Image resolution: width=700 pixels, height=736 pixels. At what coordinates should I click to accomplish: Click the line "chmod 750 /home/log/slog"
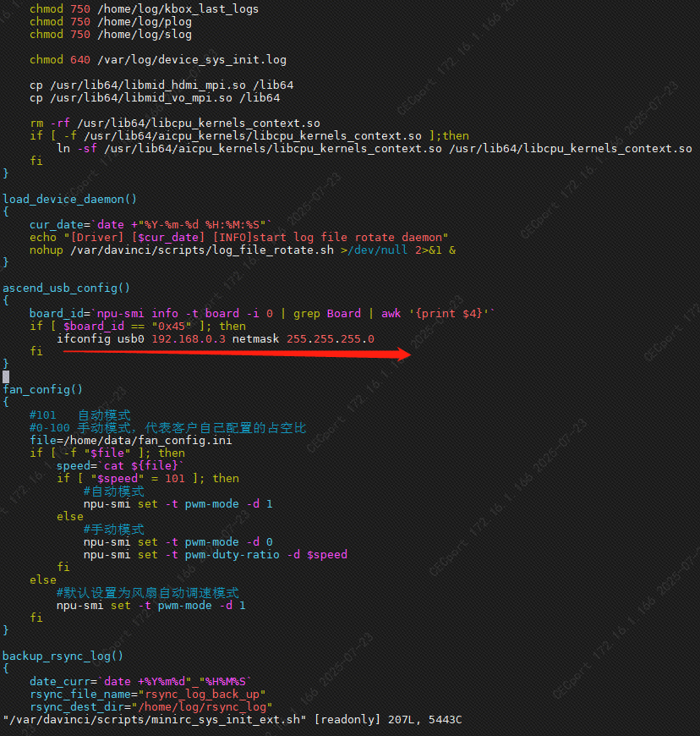(111, 35)
